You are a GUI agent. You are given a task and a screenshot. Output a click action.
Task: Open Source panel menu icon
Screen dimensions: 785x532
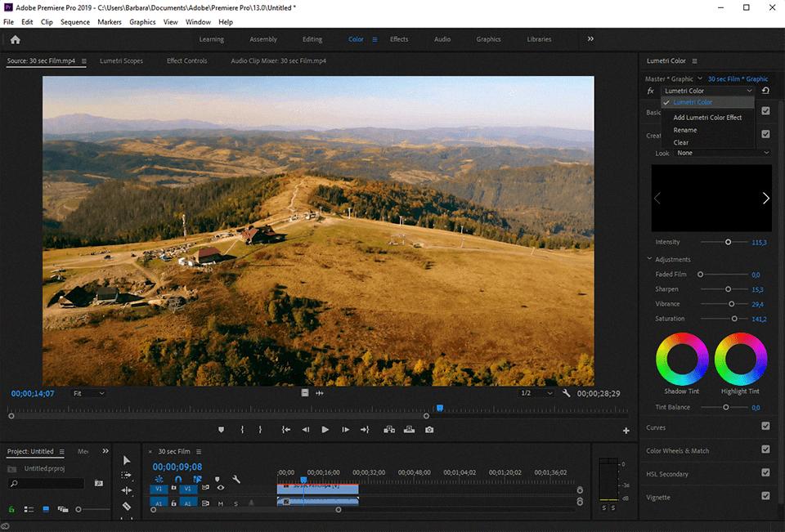(x=83, y=61)
